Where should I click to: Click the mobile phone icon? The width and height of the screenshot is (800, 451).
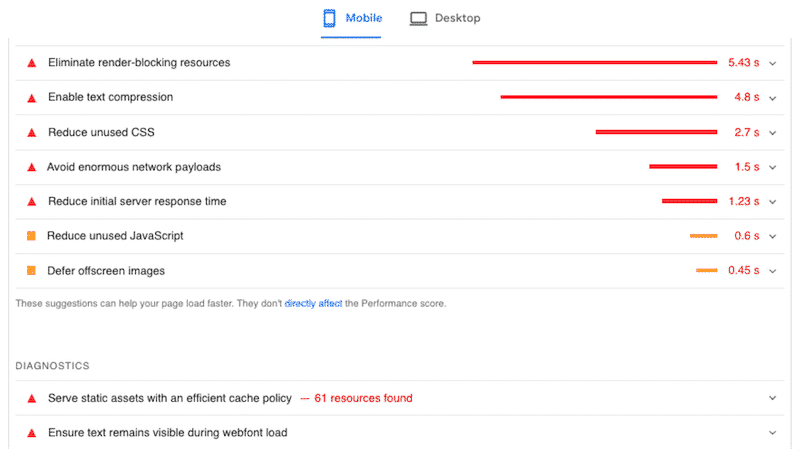coord(329,18)
